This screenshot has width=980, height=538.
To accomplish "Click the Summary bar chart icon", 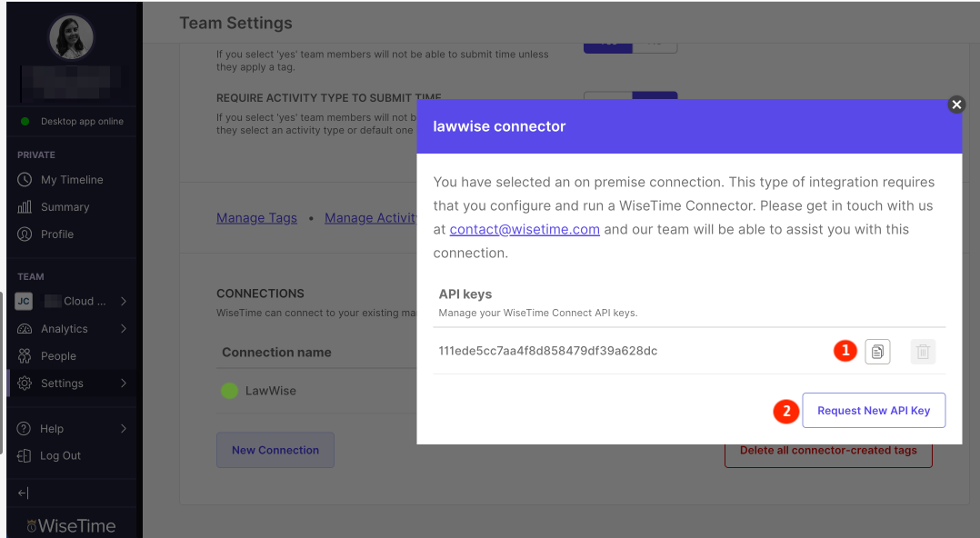I will click(x=25, y=207).
